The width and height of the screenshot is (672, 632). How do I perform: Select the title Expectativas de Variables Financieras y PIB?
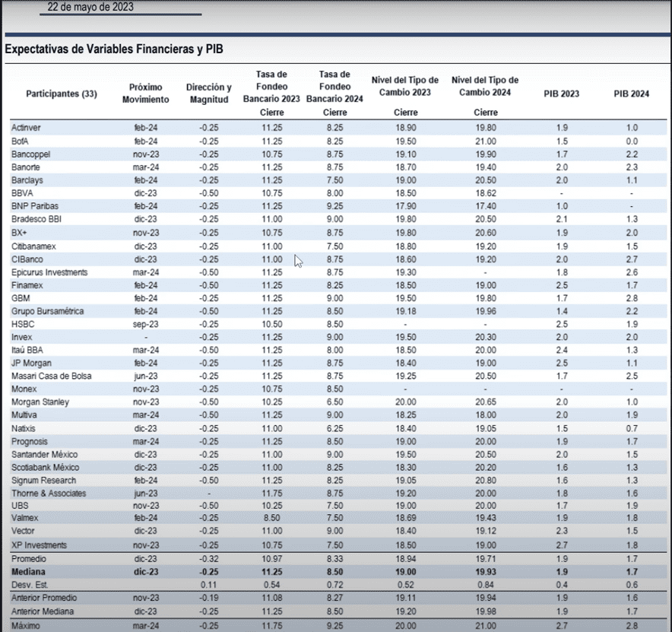113,49
